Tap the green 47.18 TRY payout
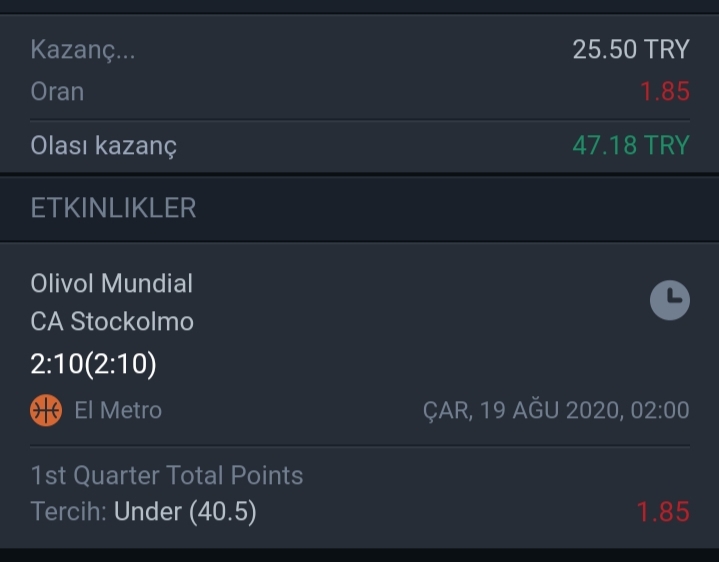 tap(631, 145)
